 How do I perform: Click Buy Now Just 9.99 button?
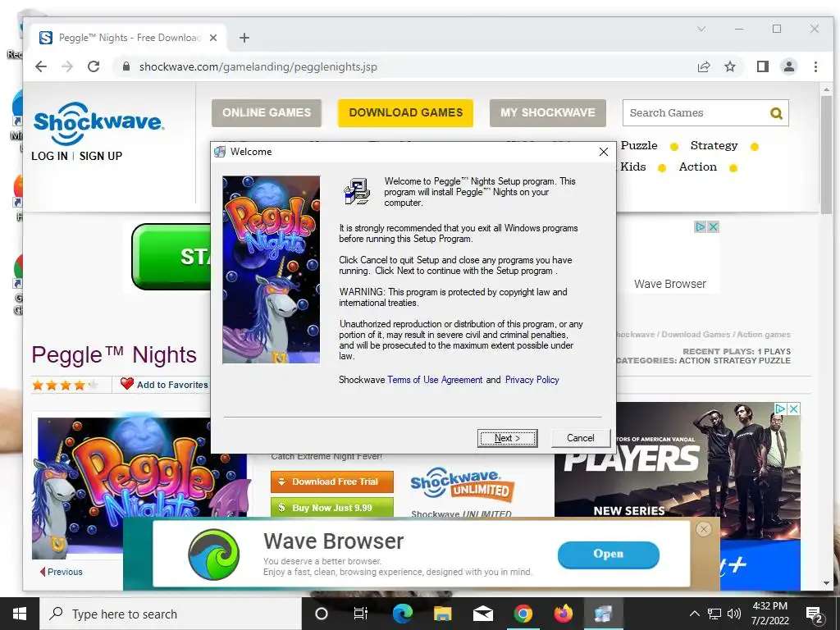pyautogui.click(x=332, y=507)
